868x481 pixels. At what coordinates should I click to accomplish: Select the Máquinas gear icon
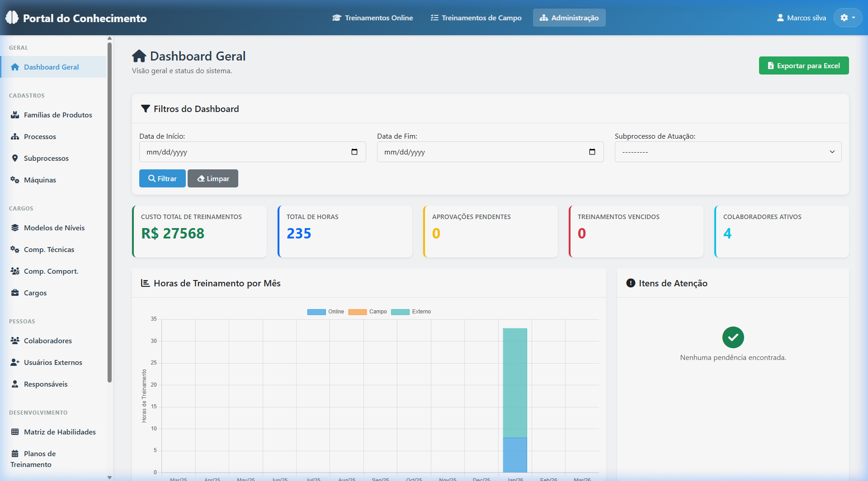[15, 180]
